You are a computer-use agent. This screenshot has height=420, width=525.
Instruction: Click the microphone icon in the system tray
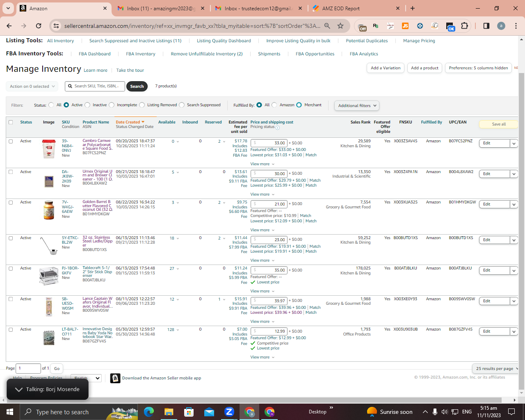click(x=435, y=412)
